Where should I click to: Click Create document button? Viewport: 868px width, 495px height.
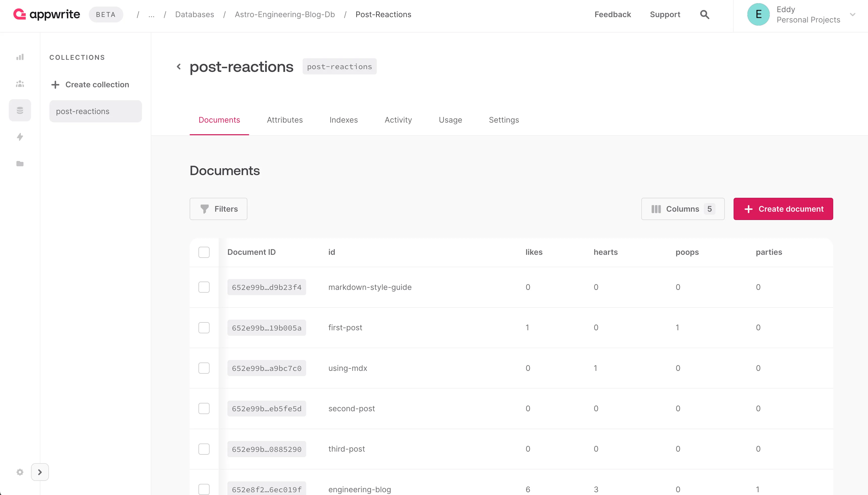(783, 209)
